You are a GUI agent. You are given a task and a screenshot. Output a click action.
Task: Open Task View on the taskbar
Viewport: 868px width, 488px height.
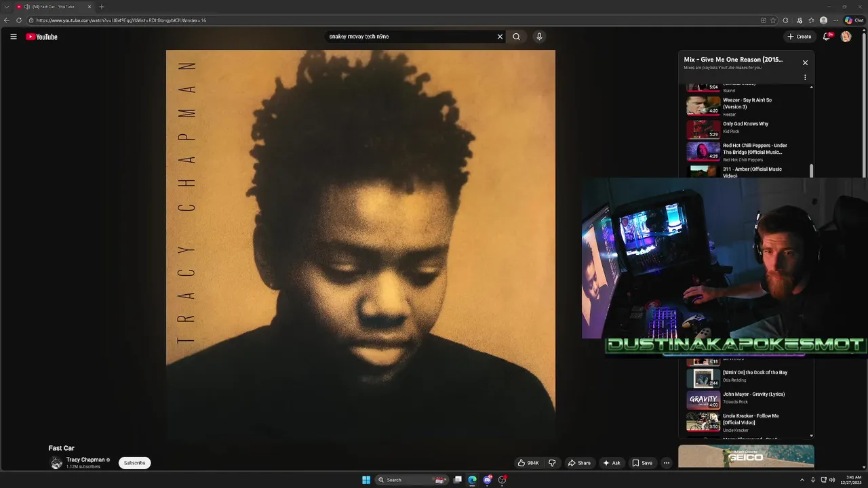click(x=458, y=480)
